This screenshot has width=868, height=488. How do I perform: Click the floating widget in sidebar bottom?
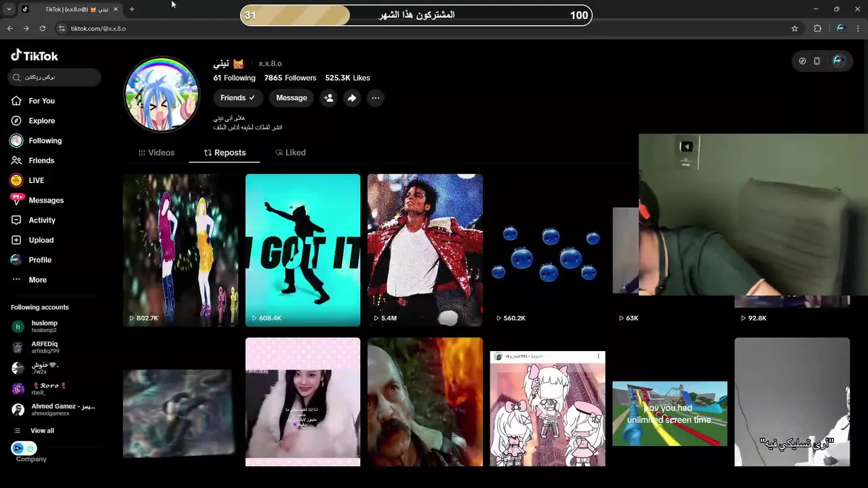click(24, 448)
